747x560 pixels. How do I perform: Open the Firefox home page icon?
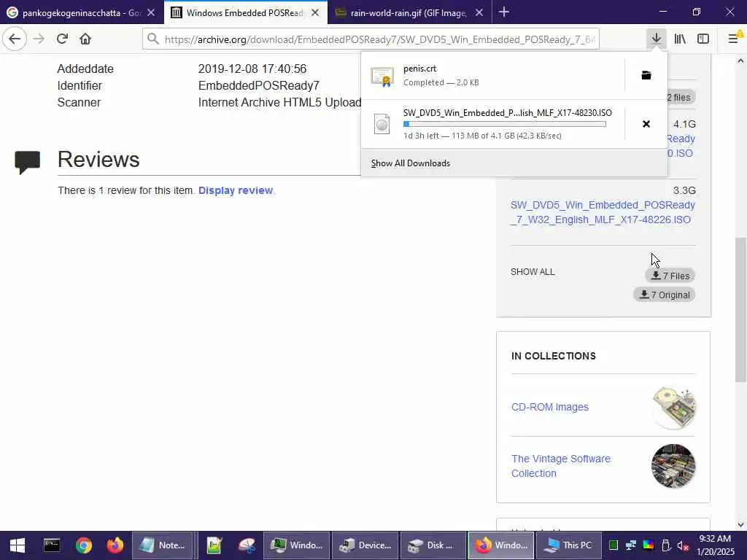tap(85, 39)
